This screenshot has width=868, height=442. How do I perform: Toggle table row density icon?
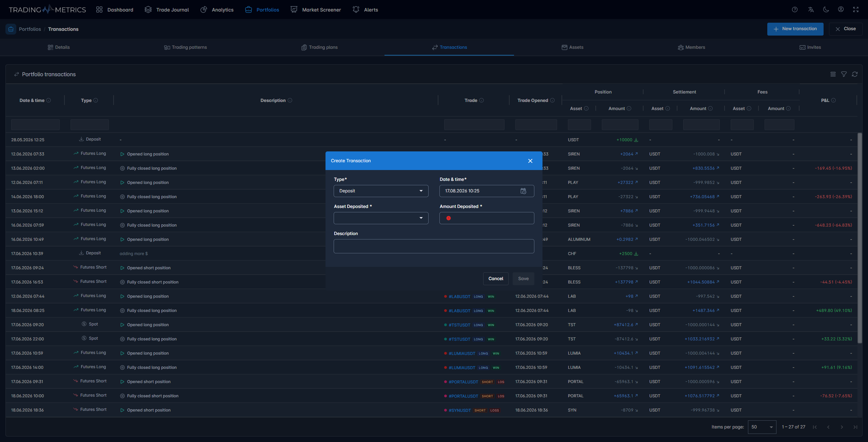point(833,74)
